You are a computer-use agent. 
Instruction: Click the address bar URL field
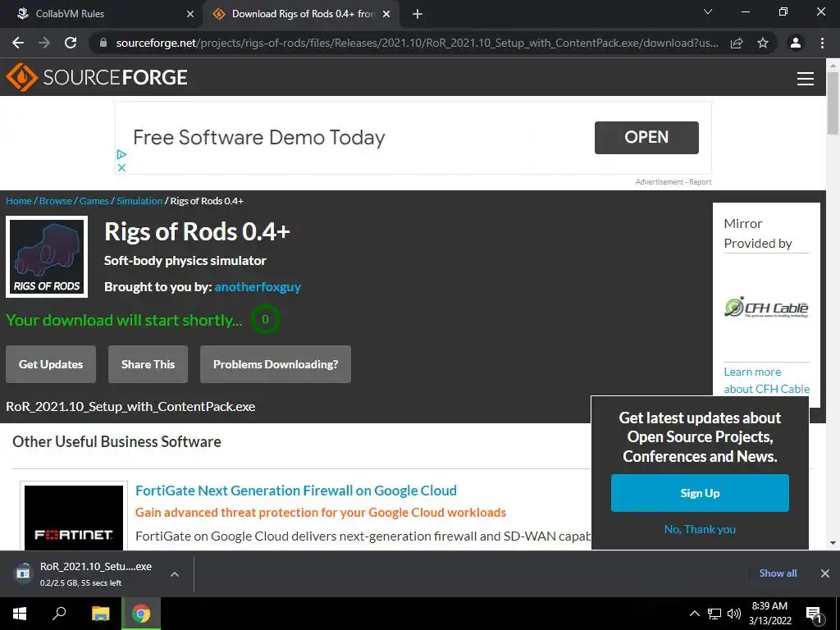point(417,43)
